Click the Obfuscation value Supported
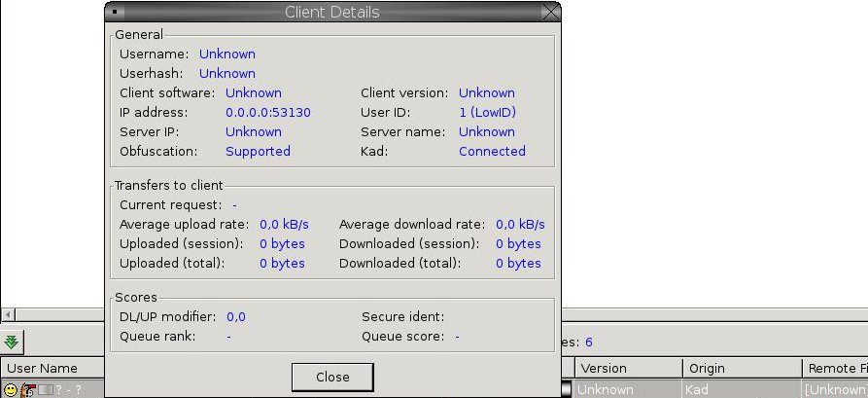 point(258,151)
